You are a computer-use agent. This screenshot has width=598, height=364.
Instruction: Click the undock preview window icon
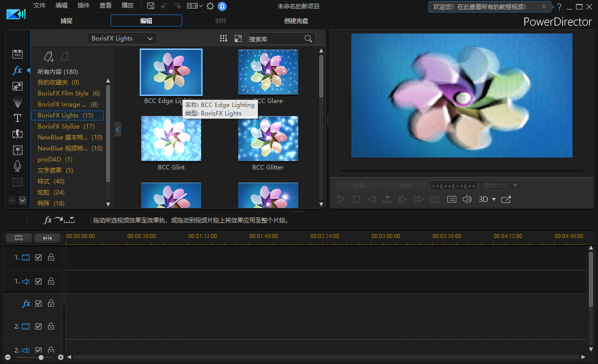click(506, 199)
